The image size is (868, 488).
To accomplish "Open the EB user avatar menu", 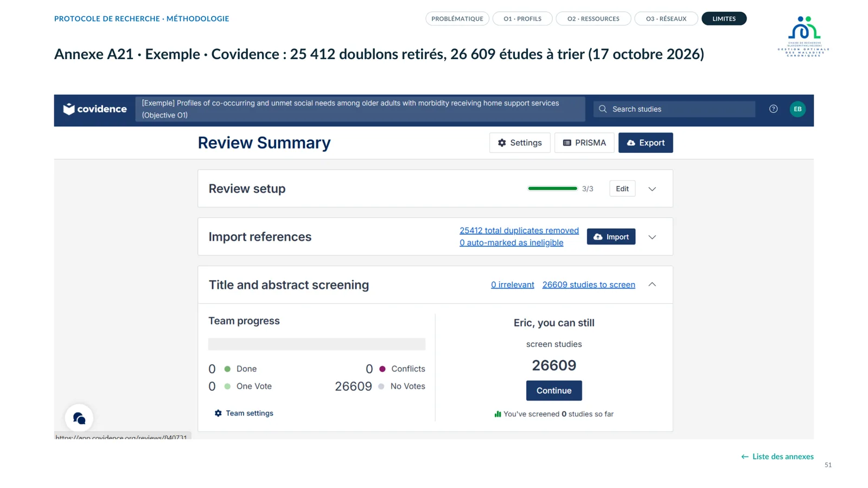I will click(x=797, y=109).
